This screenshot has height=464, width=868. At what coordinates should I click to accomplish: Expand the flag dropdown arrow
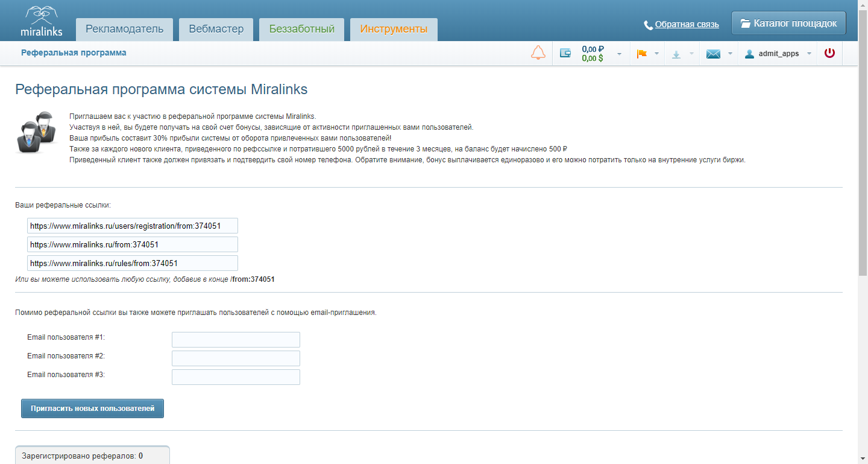tap(656, 54)
